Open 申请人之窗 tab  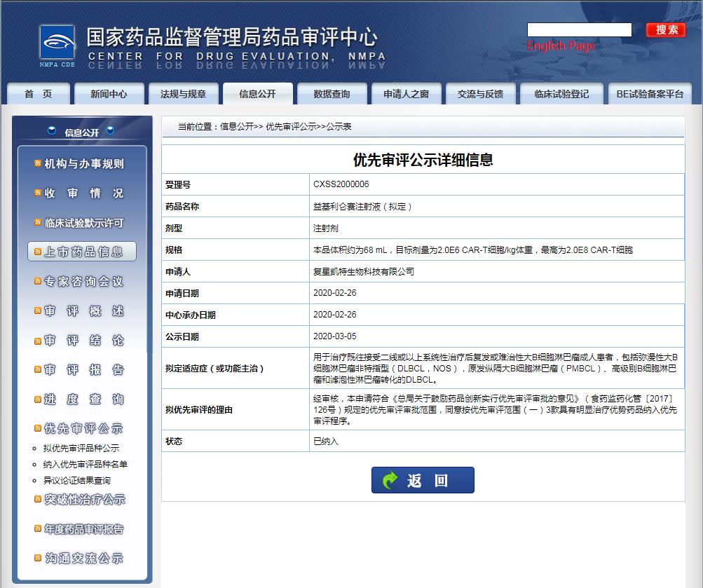[405, 93]
